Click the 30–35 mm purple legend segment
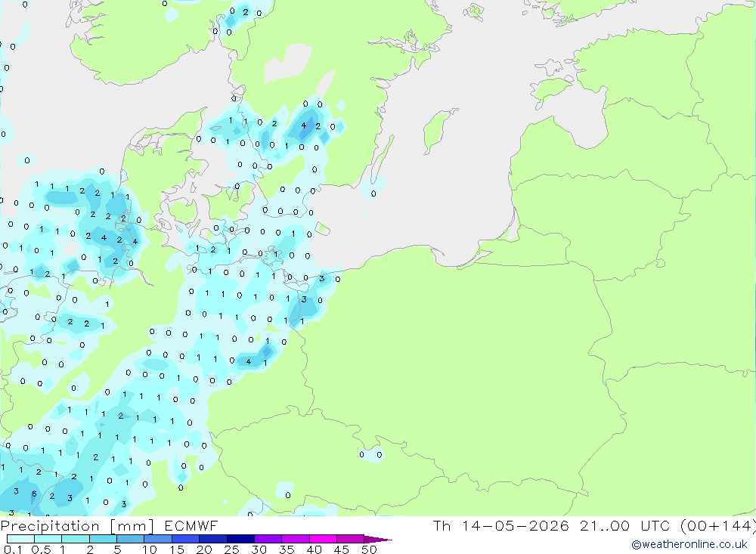This screenshot has height=554, width=756. coord(268,539)
